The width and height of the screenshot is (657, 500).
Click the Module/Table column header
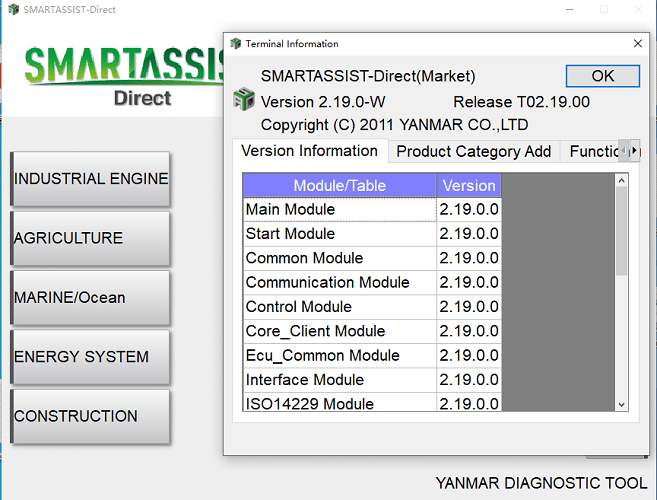click(x=339, y=185)
